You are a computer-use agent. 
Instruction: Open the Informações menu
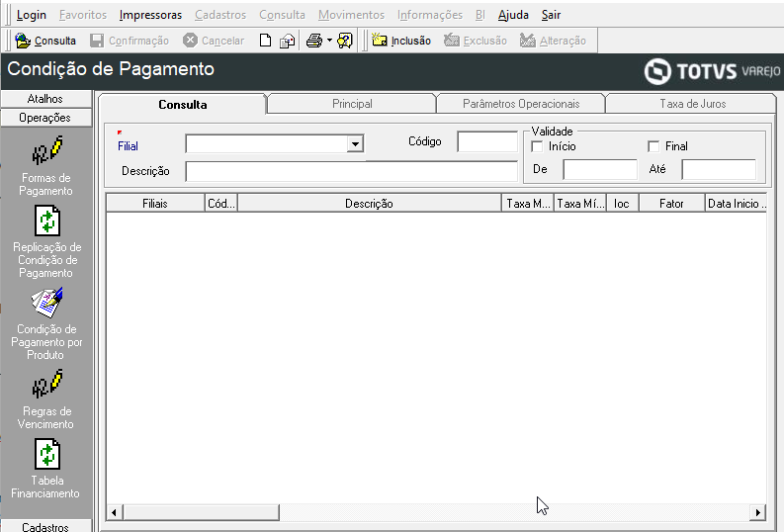[430, 15]
